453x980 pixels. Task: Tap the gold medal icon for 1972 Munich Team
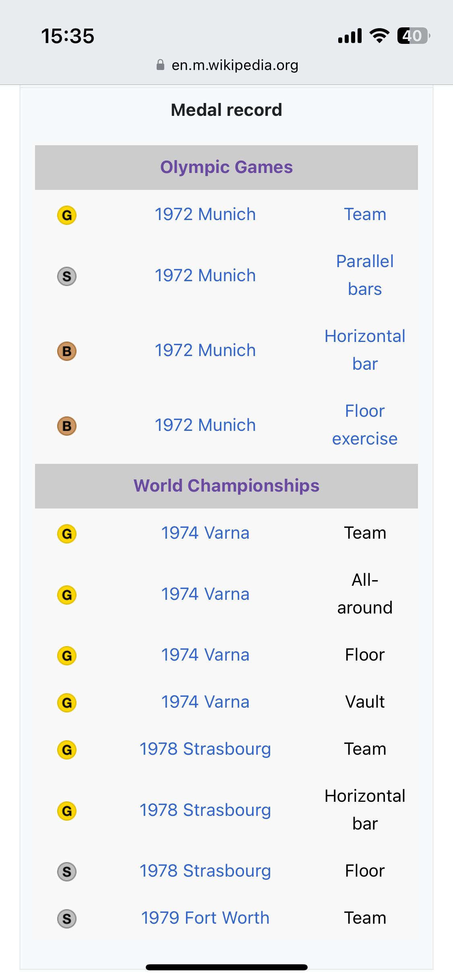67,215
